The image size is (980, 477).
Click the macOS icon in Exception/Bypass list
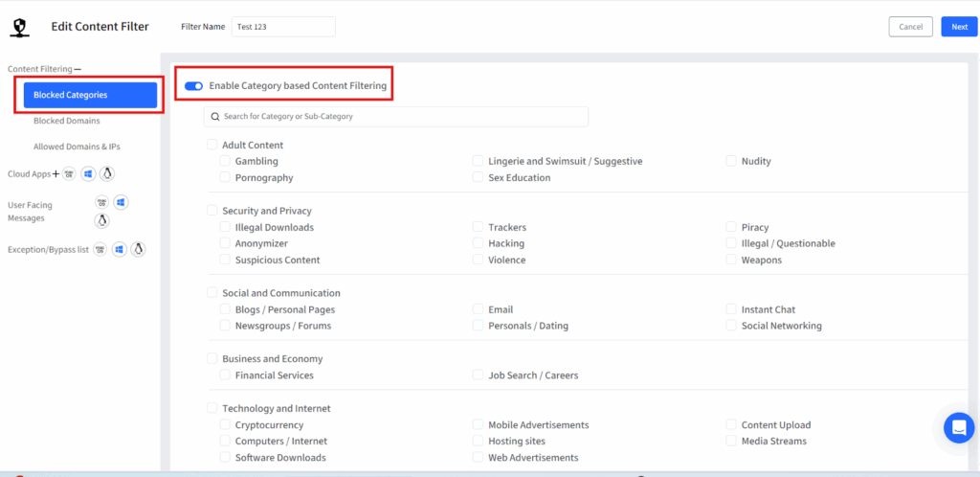100,249
